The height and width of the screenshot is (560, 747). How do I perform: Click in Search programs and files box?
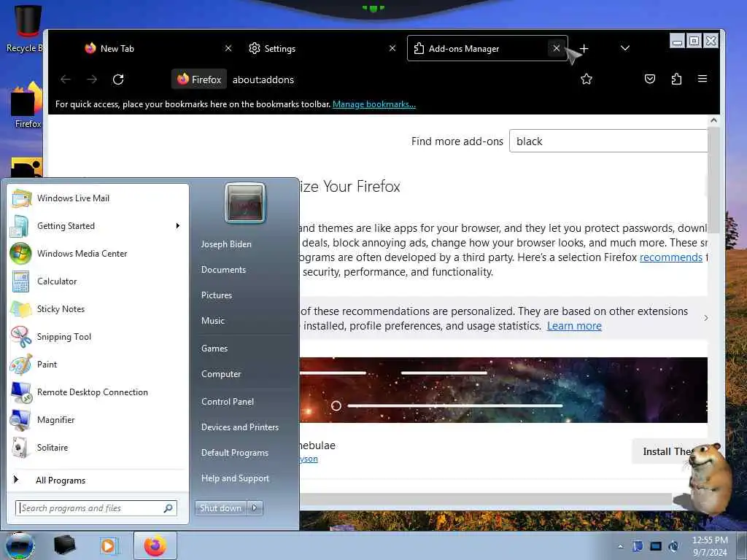(x=96, y=508)
